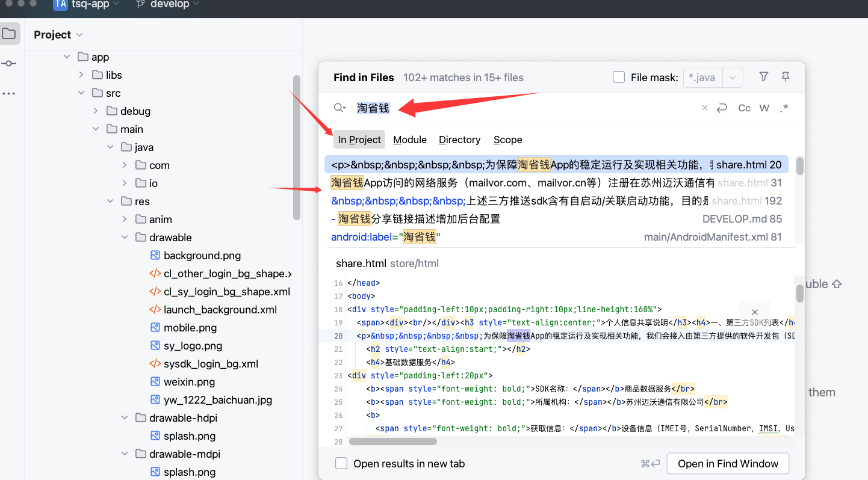This screenshot has width=868, height=480.
Task: Click the preview horizontal scrollbar
Action: [392, 442]
